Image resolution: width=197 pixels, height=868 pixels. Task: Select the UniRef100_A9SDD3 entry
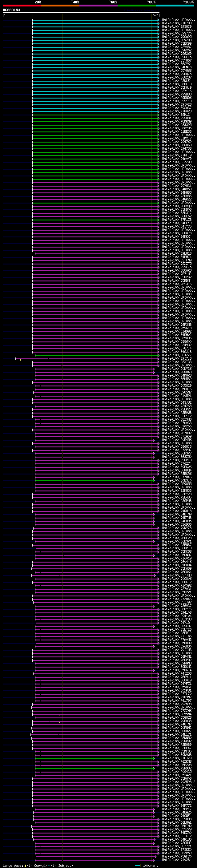point(177,94)
